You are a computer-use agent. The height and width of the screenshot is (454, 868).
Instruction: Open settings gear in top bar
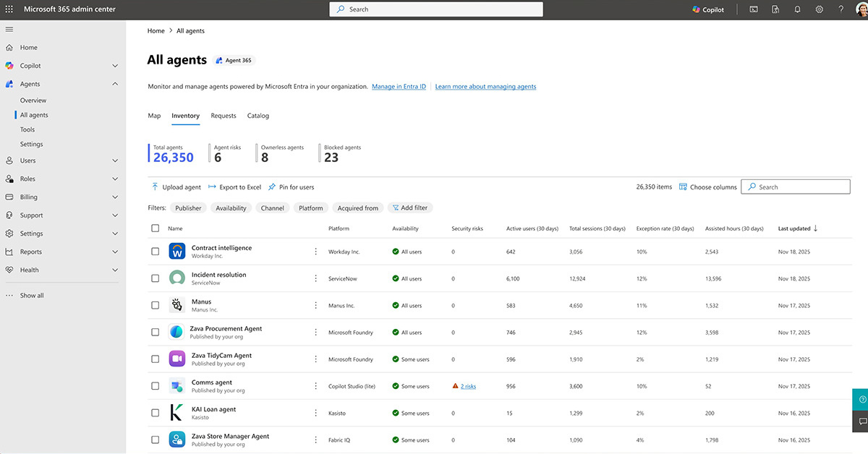tap(819, 9)
